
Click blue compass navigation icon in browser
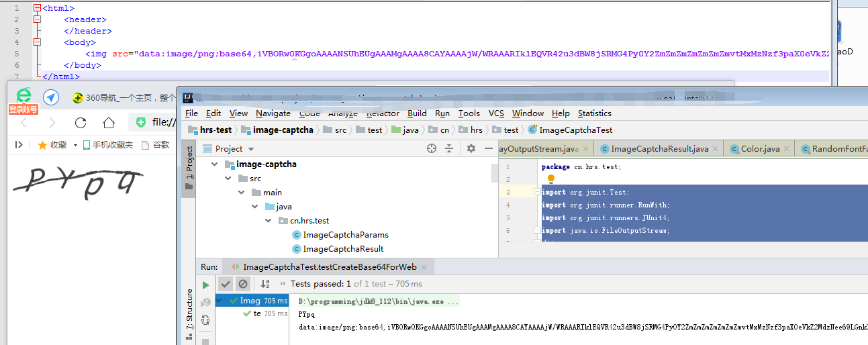point(51,97)
